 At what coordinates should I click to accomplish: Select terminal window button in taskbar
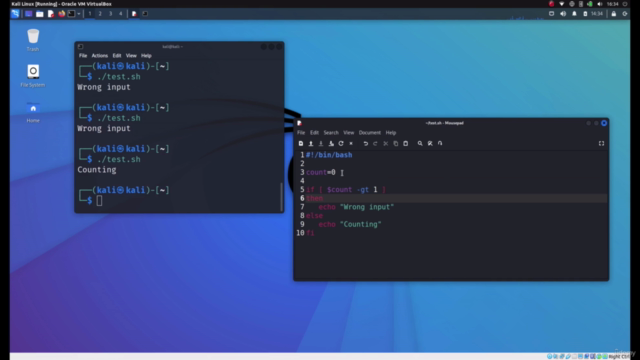click(x=145, y=13)
